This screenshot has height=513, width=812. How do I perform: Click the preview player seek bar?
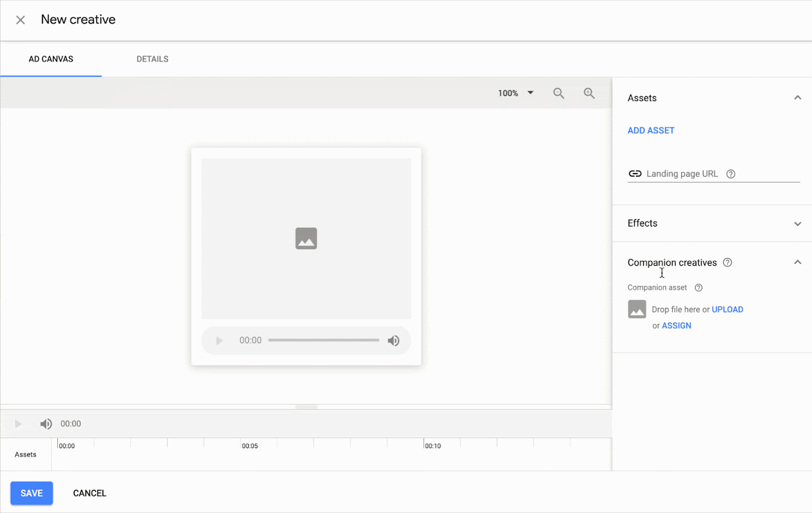click(x=324, y=340)
